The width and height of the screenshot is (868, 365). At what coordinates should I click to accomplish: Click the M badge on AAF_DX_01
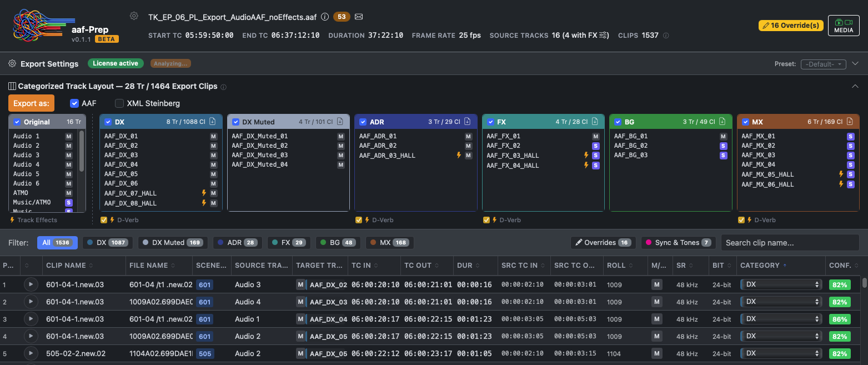[x=213, y=136]
